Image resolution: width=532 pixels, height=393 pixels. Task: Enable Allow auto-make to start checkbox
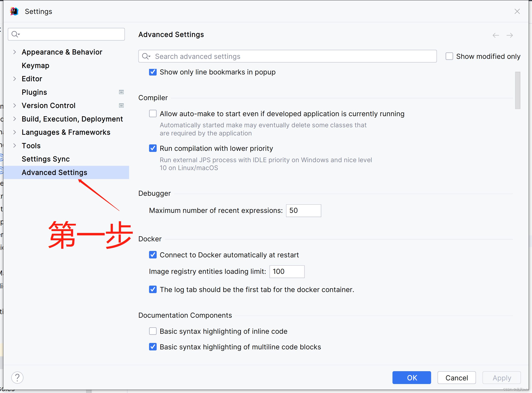coord(153,114)
